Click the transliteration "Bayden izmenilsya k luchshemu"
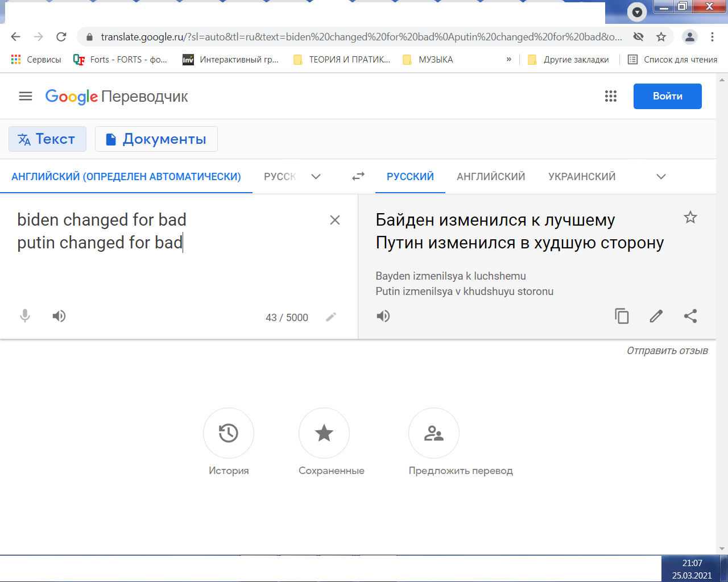The image size is (728, 582). [450, 276]
